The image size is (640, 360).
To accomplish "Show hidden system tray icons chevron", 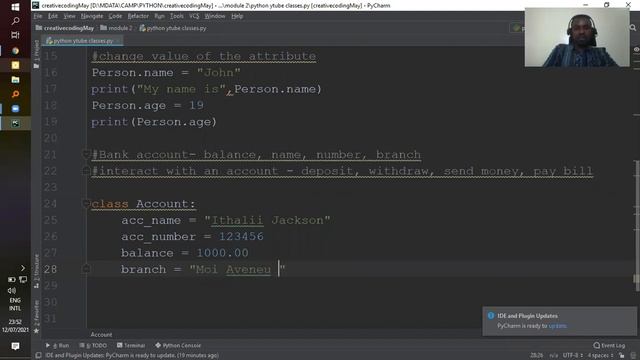I will click(23, 268).
